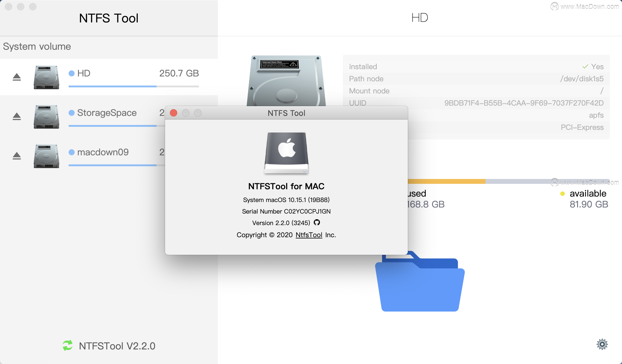Viewport: 622px width, 364px height.
Task: Click the blue status dot next to StorageSpace
Action: pos(72,113)
